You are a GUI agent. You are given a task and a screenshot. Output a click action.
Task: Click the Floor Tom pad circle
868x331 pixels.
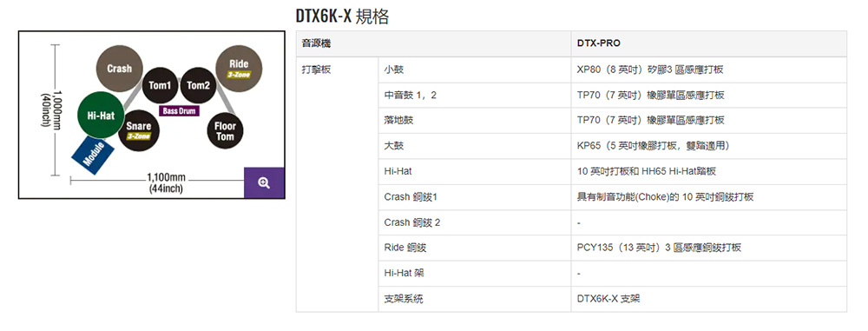(225, 131)
